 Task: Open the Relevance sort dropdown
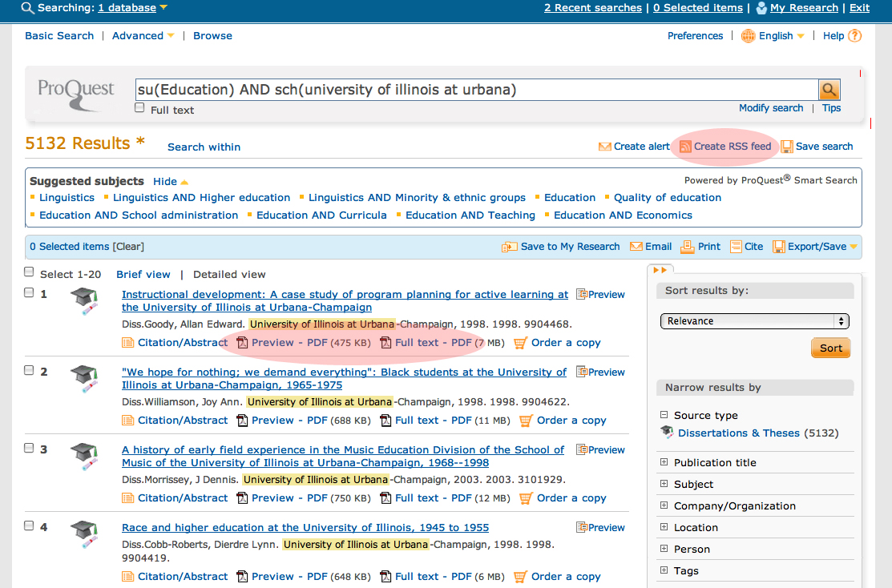coord(754,321)
